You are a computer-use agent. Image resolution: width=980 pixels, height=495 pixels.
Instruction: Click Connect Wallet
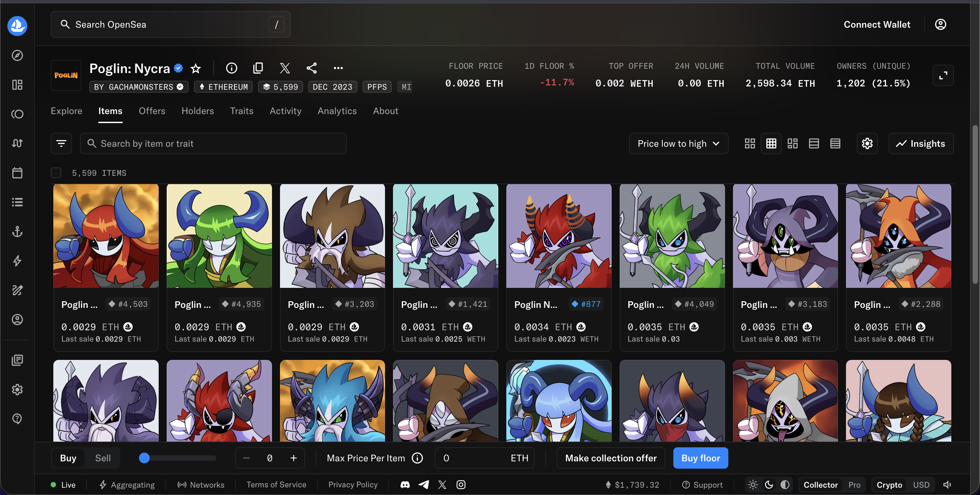877,24
